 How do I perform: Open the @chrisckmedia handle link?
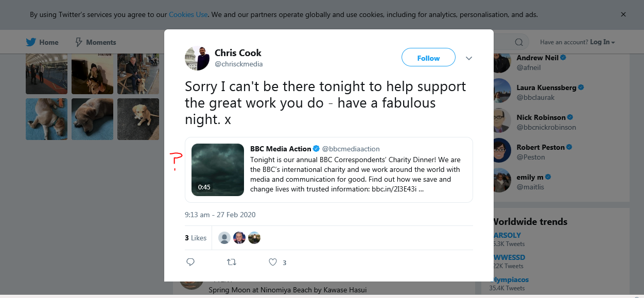(239, 64)
